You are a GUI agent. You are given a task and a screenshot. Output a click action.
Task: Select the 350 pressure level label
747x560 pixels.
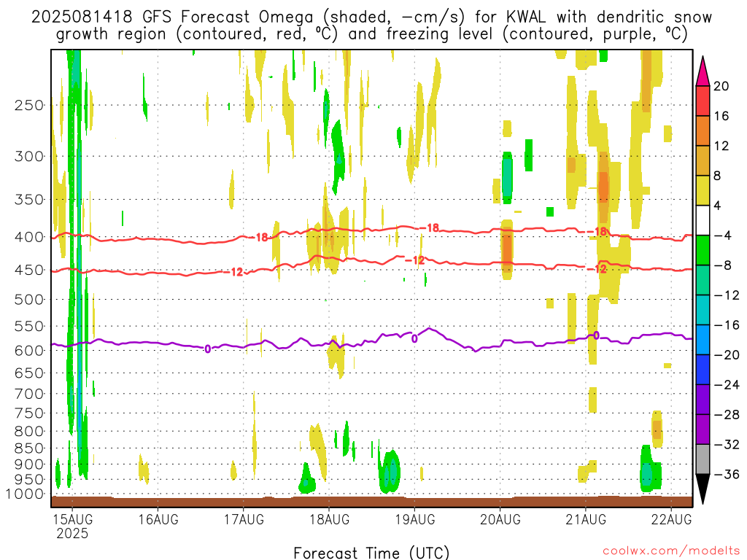(x=29, y=200)
